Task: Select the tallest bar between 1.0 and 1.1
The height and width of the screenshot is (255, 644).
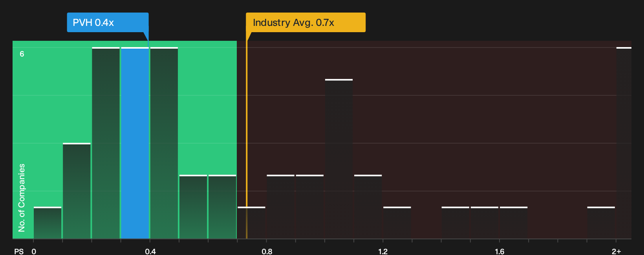Action: pyautogui.click(x=339, y=159)
